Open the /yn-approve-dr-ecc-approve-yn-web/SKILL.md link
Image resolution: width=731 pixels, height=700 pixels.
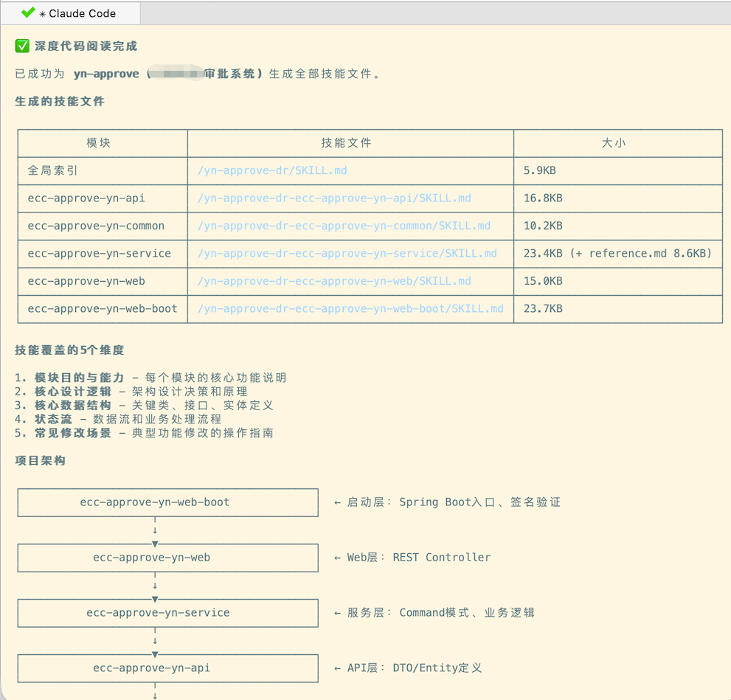coord(334,281)
